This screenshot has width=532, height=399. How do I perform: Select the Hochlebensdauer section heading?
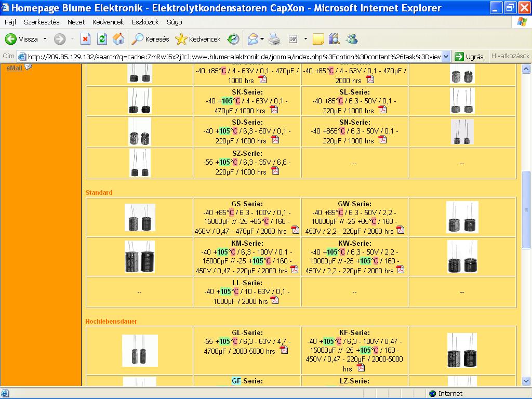[111, 321]
